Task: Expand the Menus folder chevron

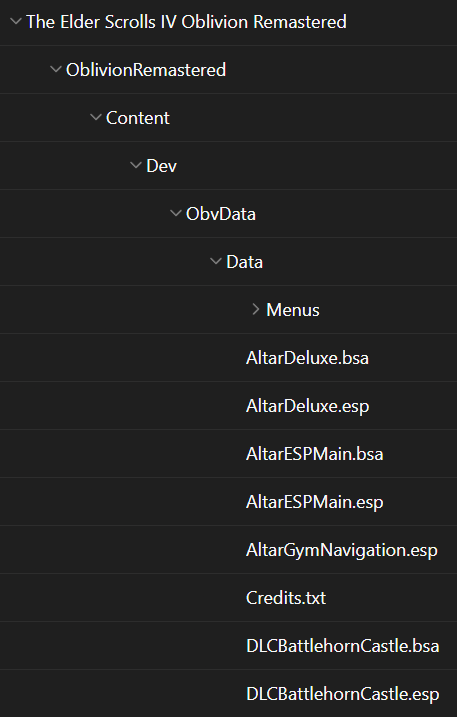Action: click(x=256, y=310)
